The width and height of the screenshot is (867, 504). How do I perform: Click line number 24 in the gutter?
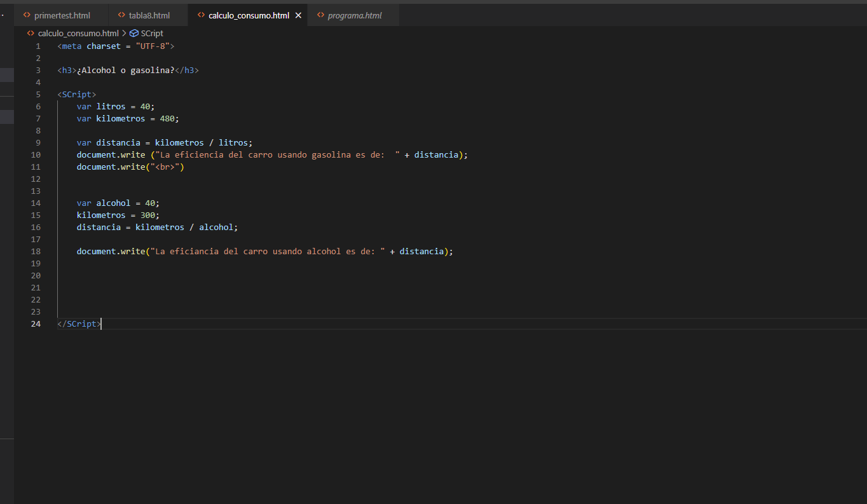(36, 324)
